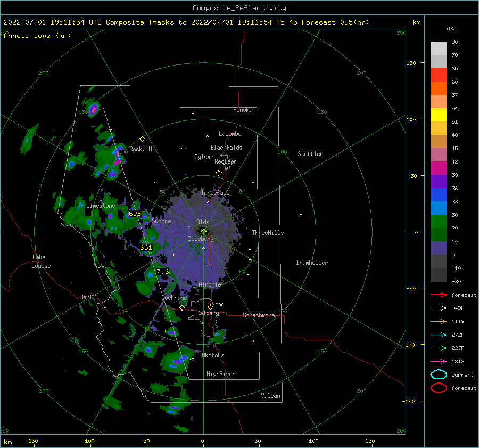Screen dimensions: 479x448
Task: Click the cyan 27ZW arrow legend icon
Action: 439,335
